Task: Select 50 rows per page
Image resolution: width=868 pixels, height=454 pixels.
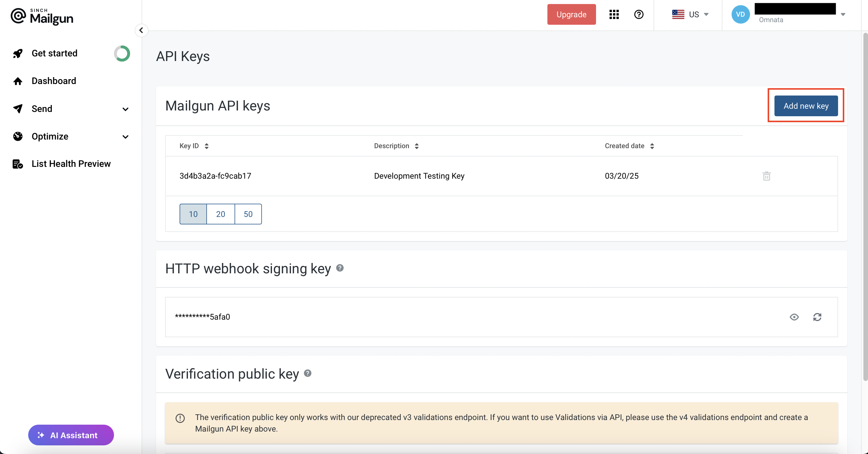Action: [248, 214]
